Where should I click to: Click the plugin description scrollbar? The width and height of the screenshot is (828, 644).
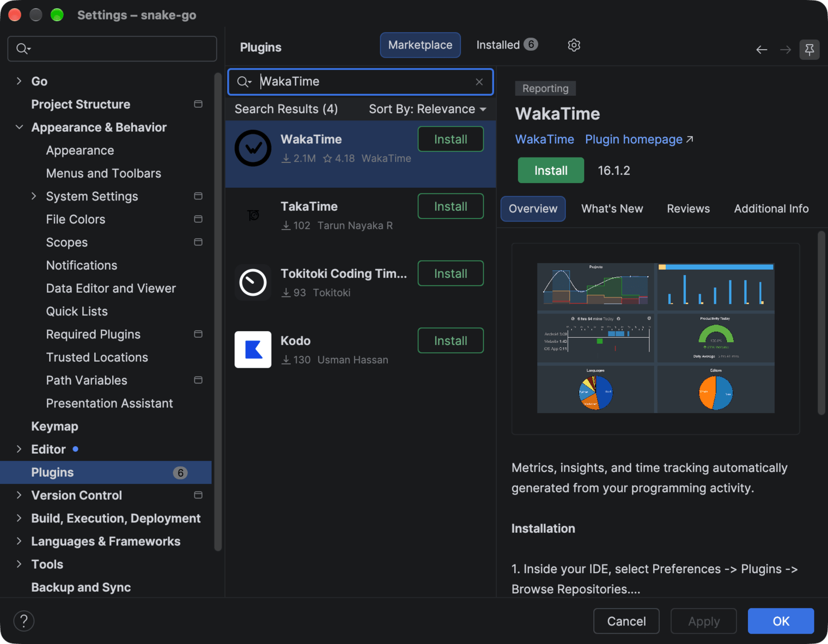click(x=821, y=323)
